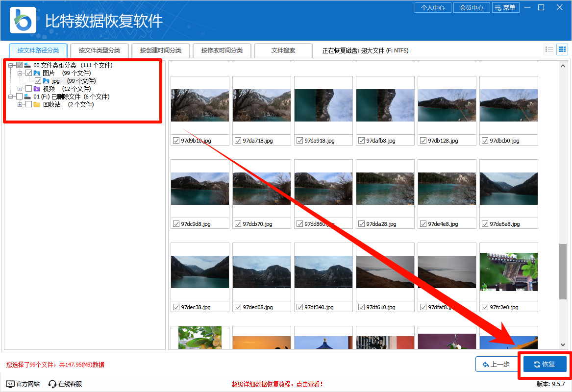Collapse the 00 文件类型分类 tree node
This screenshot has width=572, height=392.
[11, 65]
